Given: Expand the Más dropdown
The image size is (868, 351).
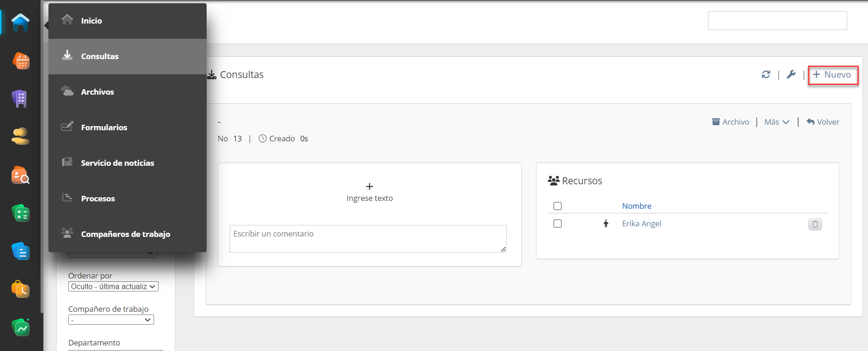Looking at the screenshot, I should pyautogui.click(x=777, y=122).
